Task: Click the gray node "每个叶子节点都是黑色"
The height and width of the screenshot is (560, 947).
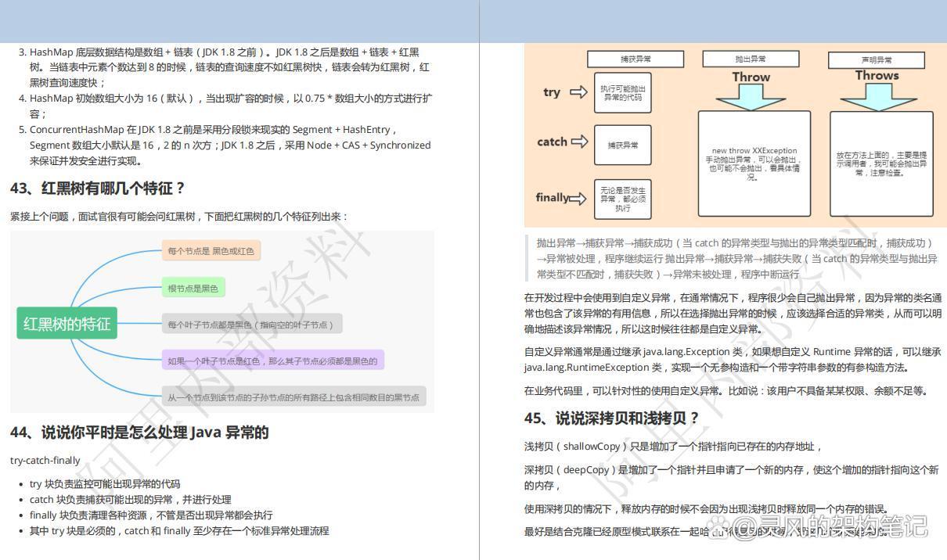Action: [252, 325]
